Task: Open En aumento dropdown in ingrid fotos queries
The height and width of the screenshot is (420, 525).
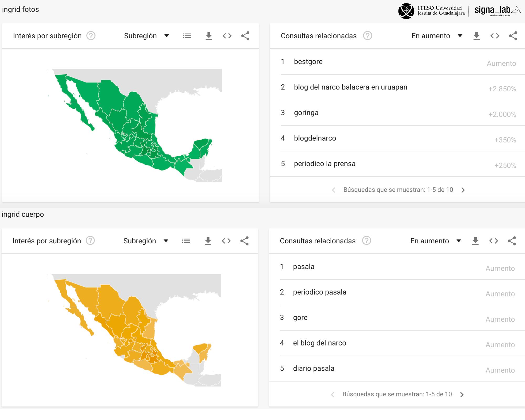Action: [437, 36]
